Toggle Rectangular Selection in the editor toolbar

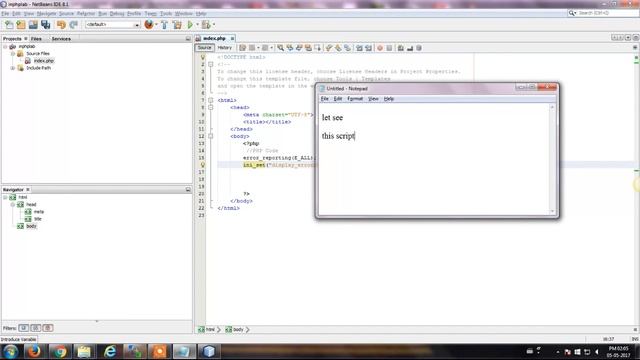318,48
